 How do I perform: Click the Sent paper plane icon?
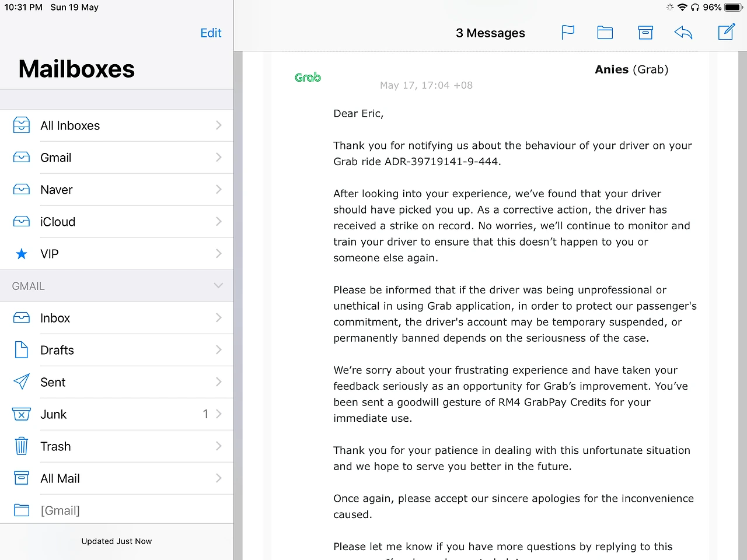[22, 382]
